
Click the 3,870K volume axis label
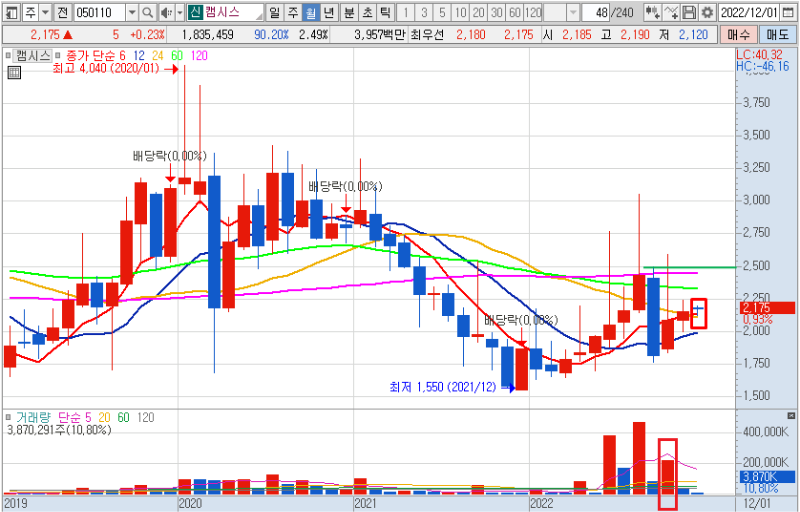(x=767, y=477)
